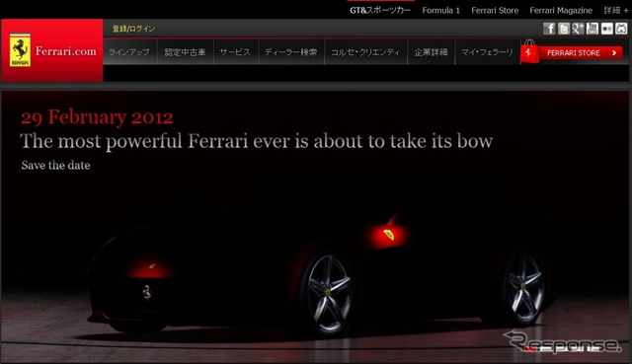The image size is (632, 364).
Task: Click the most powerful Ferrari headline
Action: point(257,141)
